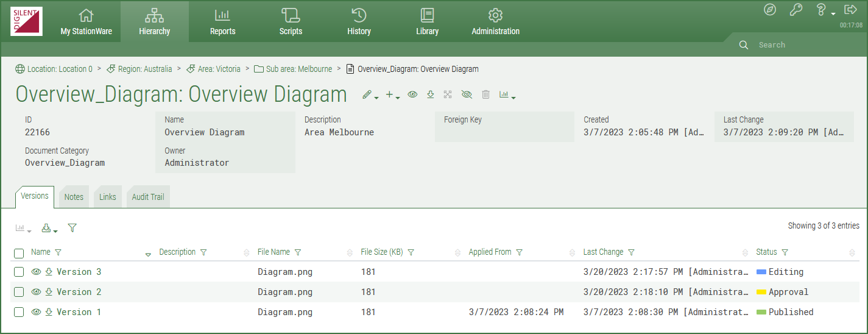Screen dimensions: 868x334
Task: Click the crossed-out eye icon in title toolbar
Action: 467,94
